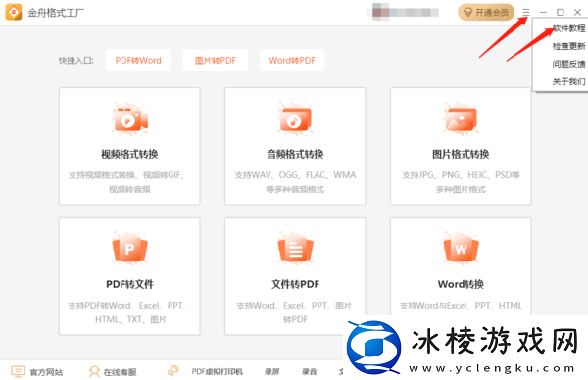
Task: Open the 录屏 link in bottom bar
Action: pos(271,372)
